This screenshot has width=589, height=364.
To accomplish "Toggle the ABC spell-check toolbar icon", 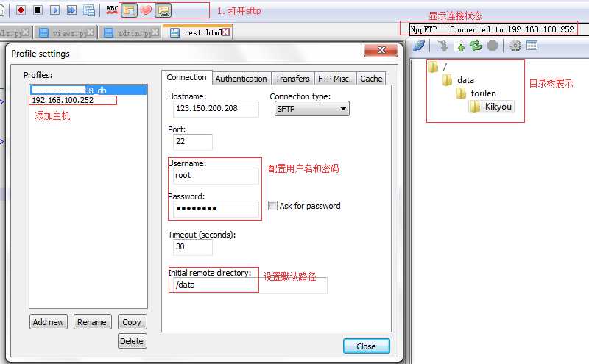I will (x=112, y=10).
